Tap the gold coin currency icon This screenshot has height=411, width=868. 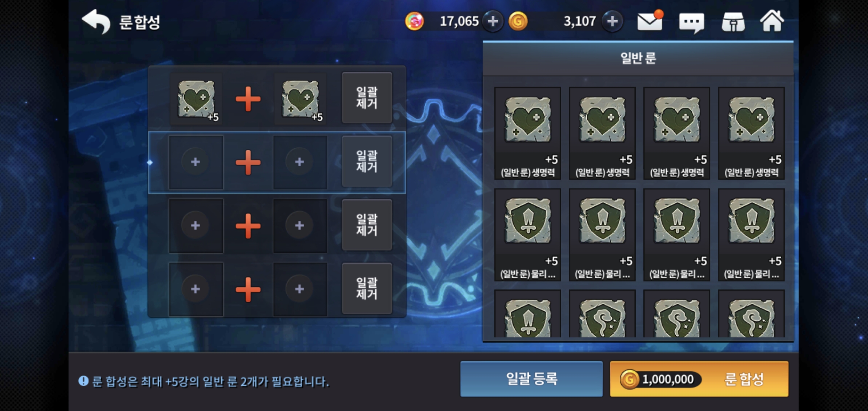(x=518, y=21)
